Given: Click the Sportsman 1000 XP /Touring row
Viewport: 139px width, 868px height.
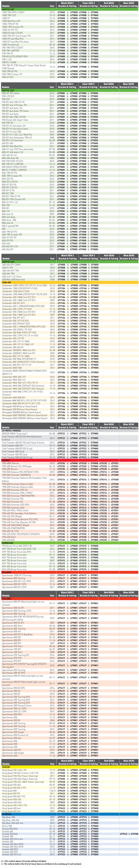Looking at the screenshot, I should click(x=69, y=576).
